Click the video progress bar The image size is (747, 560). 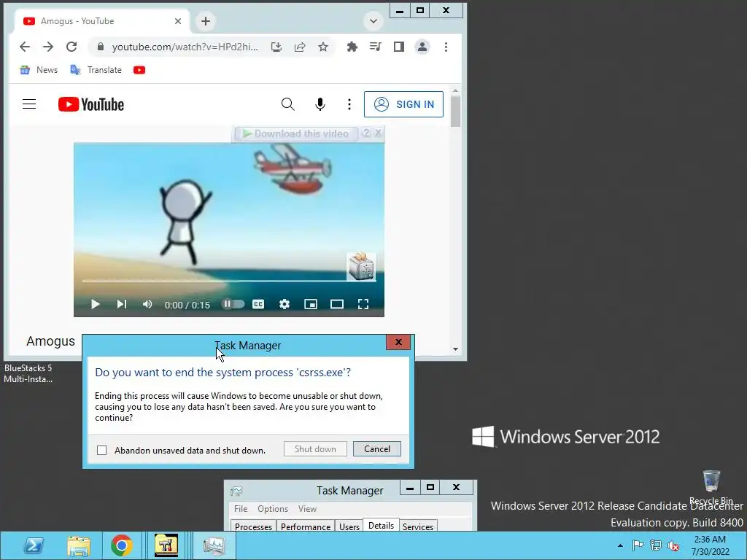click(228, 281)
